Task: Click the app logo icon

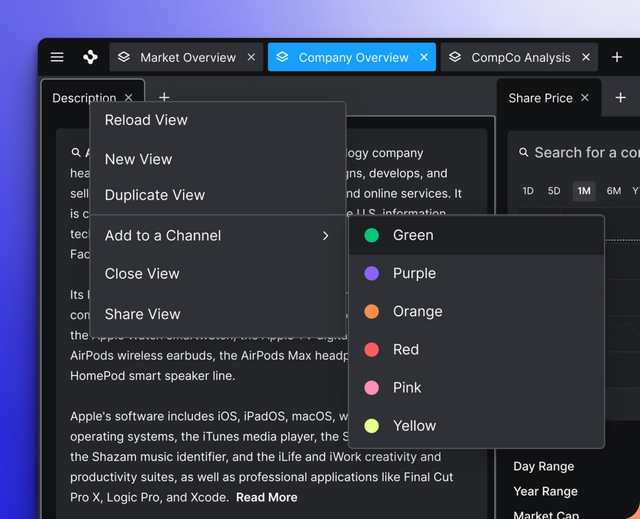Action: click(x=90, y=58)
